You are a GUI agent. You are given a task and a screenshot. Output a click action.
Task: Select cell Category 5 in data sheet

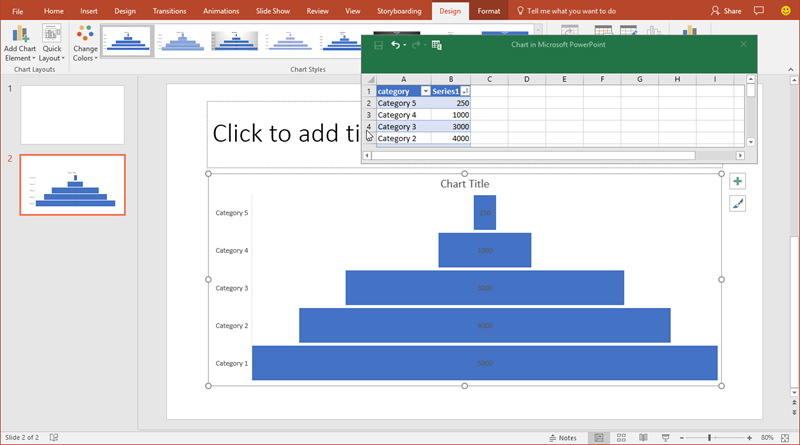tap(404, 103)
